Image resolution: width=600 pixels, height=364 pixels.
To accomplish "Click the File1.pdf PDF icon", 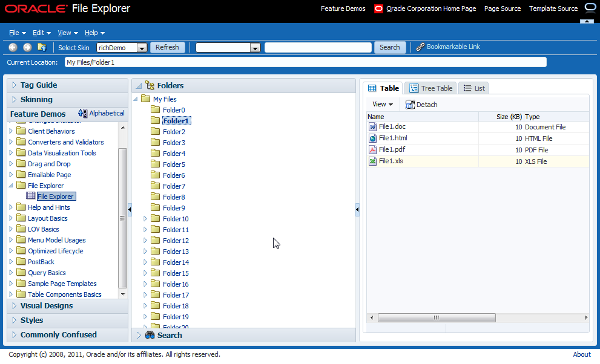I will [x=372, y=150].
